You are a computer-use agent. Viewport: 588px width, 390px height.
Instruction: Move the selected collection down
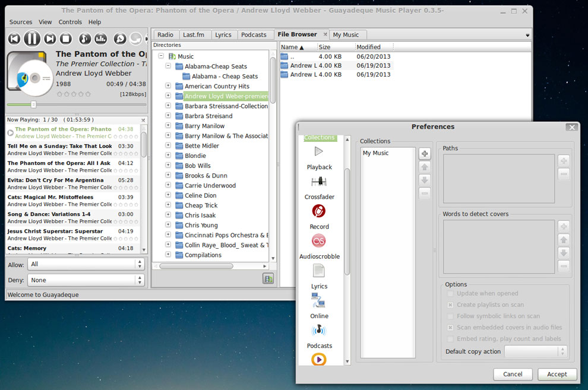(x=425, y=180)
